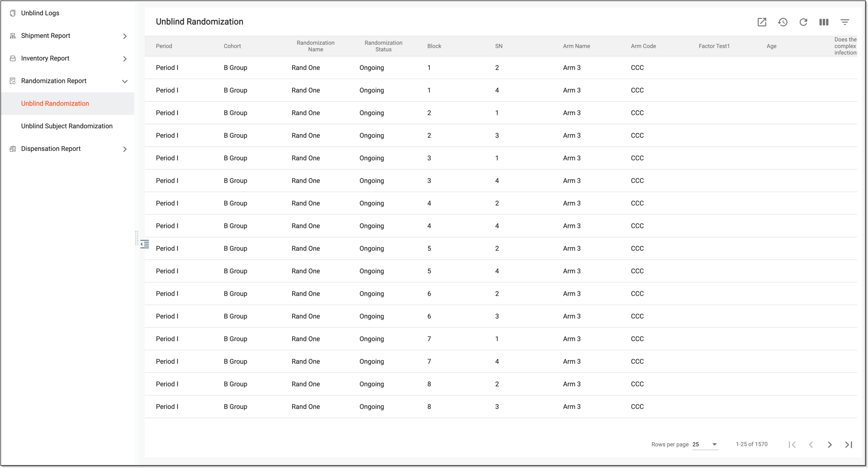Select Shipment Report menu item
This screenshot has width=868, height=468.
point(45,36)
